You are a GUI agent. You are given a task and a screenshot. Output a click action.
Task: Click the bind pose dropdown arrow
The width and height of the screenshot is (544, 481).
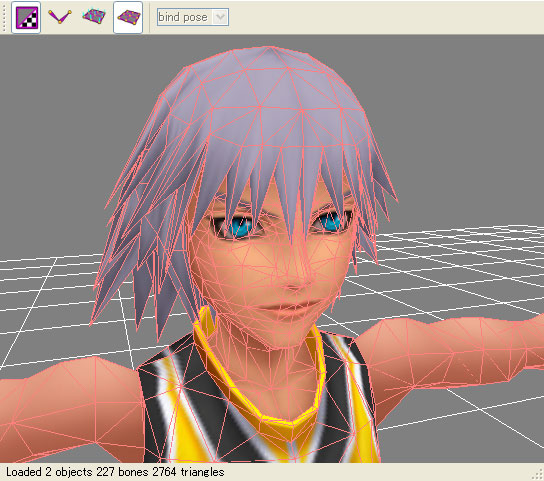220,17
